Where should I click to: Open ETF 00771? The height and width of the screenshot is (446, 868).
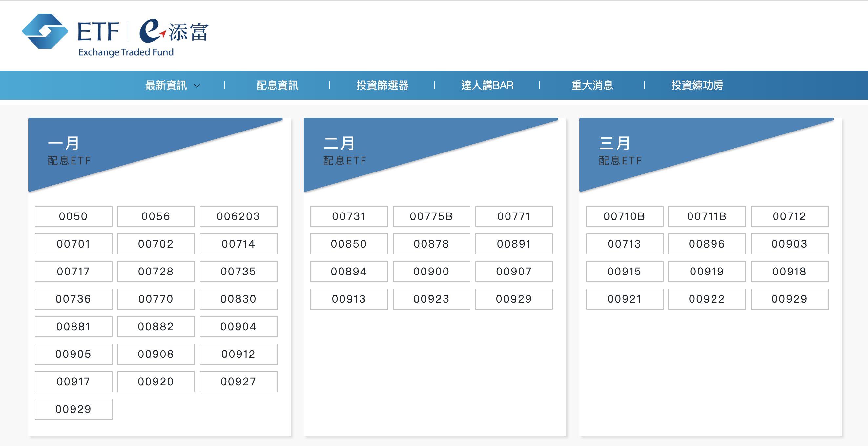coord(514,216)
